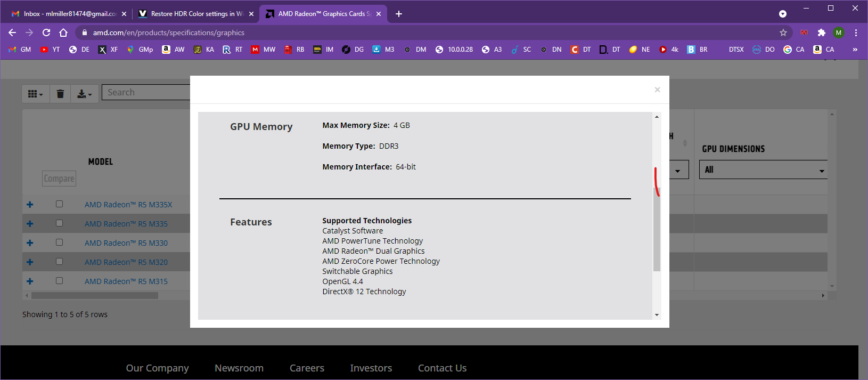Open Investors footer link
Viewport: 868px width, 380px height.
[371, 368]
